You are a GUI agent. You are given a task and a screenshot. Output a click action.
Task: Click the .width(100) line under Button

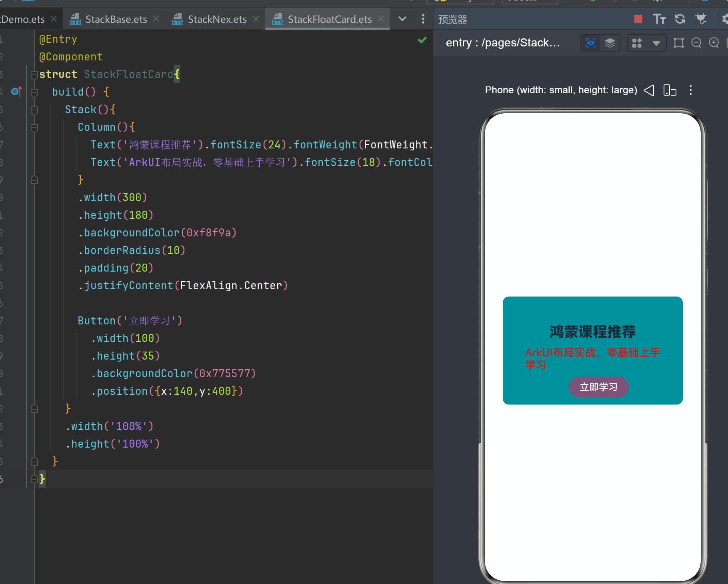click(x=125, y=338)
